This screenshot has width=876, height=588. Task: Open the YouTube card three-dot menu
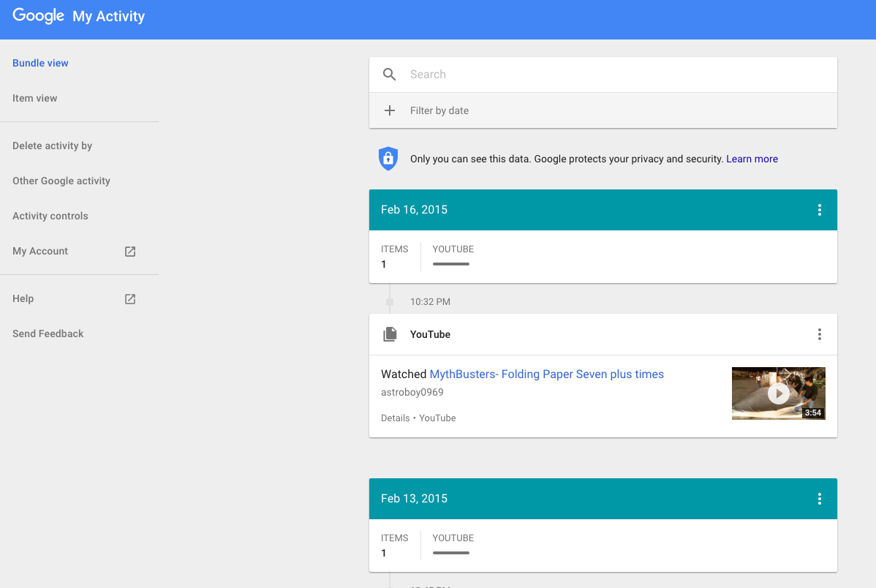[819, 334]
